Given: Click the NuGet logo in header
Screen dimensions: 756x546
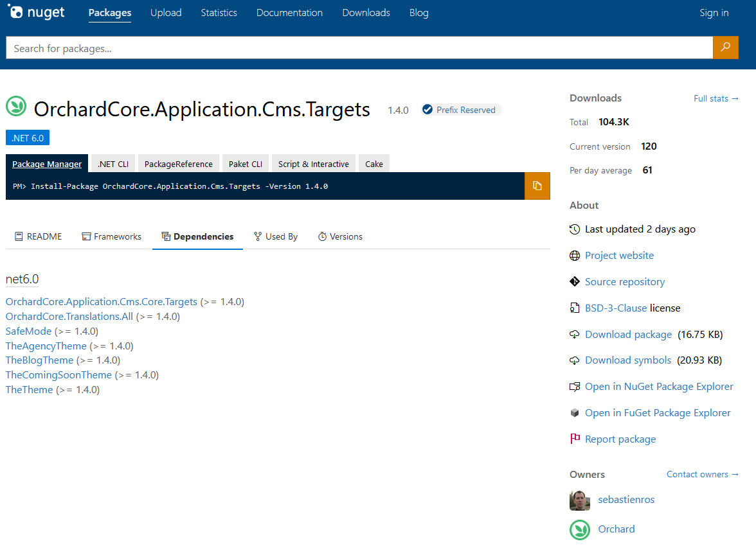Looking at the screenshot, I should coord(36,12).
